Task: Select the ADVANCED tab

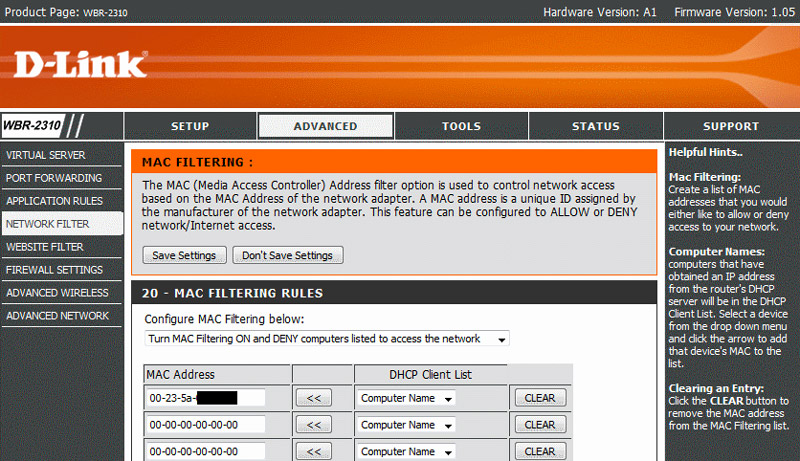Action: [326, 126]
